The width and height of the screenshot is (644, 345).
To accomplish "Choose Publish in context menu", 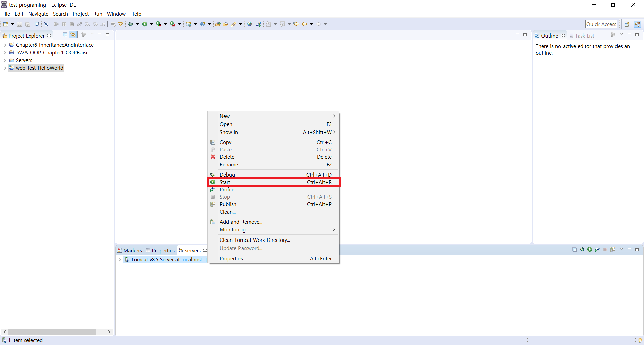I will click(x=274, y=204).
